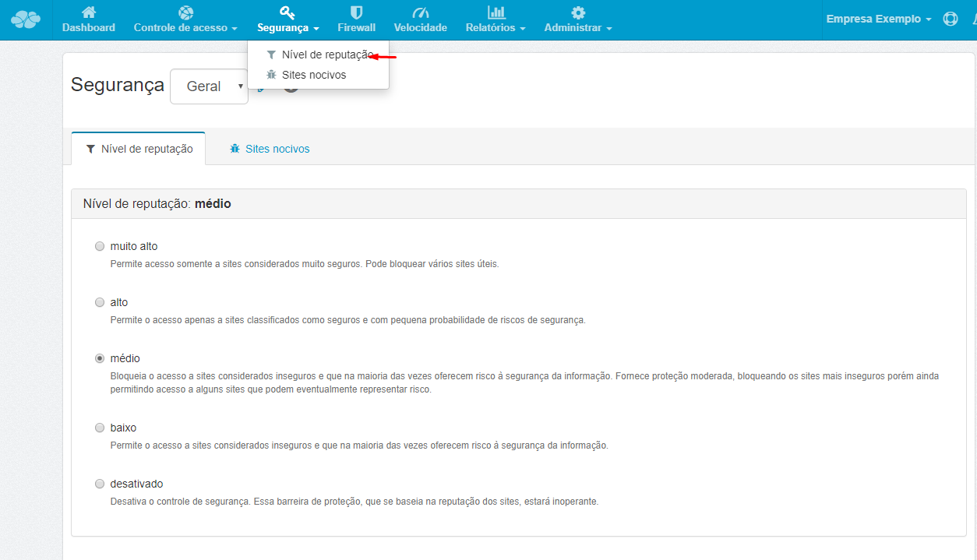Screen dimensions: 977x560
Task: Go to the Firewall page
Action: click(x=356, y=19)
